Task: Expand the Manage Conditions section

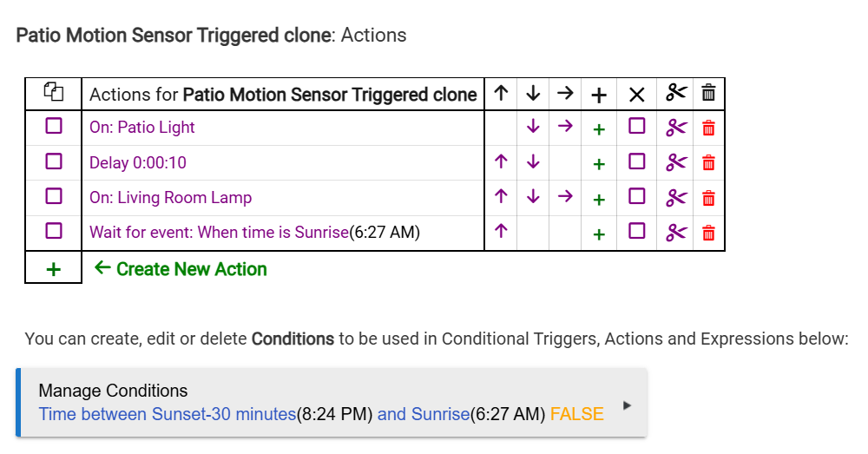Action: point(113,391)
